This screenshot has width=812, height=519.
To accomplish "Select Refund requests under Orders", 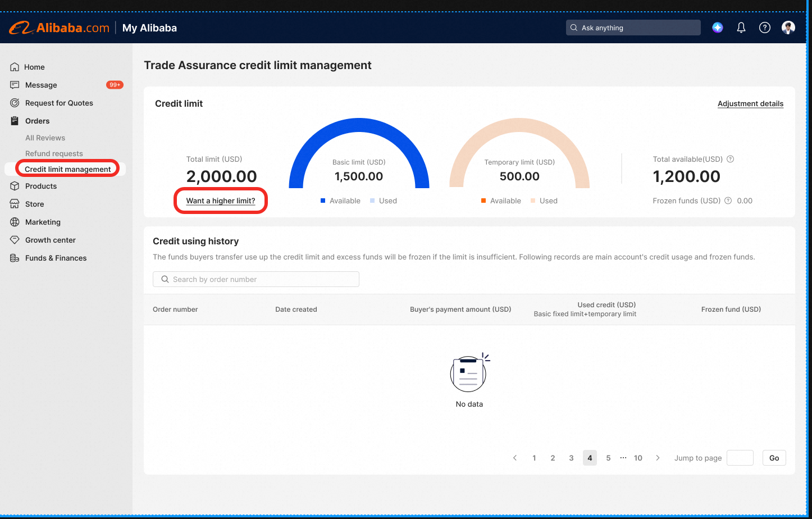I will [54, 153].
